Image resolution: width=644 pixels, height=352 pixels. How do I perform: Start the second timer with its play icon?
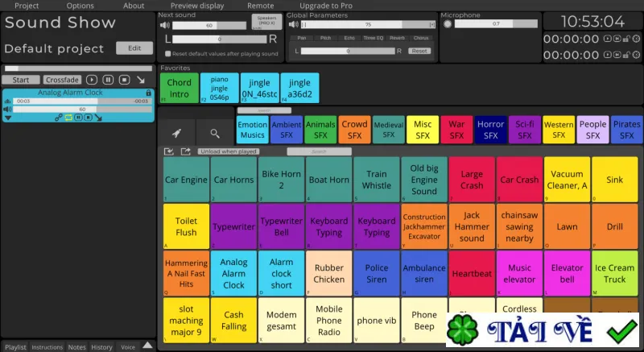click(x=608, y=55)
